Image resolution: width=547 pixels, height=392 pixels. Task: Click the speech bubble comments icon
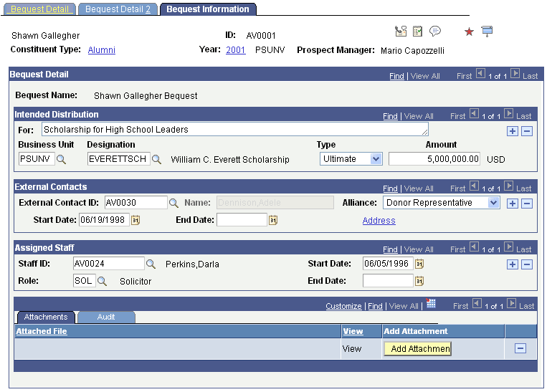[x=434, y=32]
